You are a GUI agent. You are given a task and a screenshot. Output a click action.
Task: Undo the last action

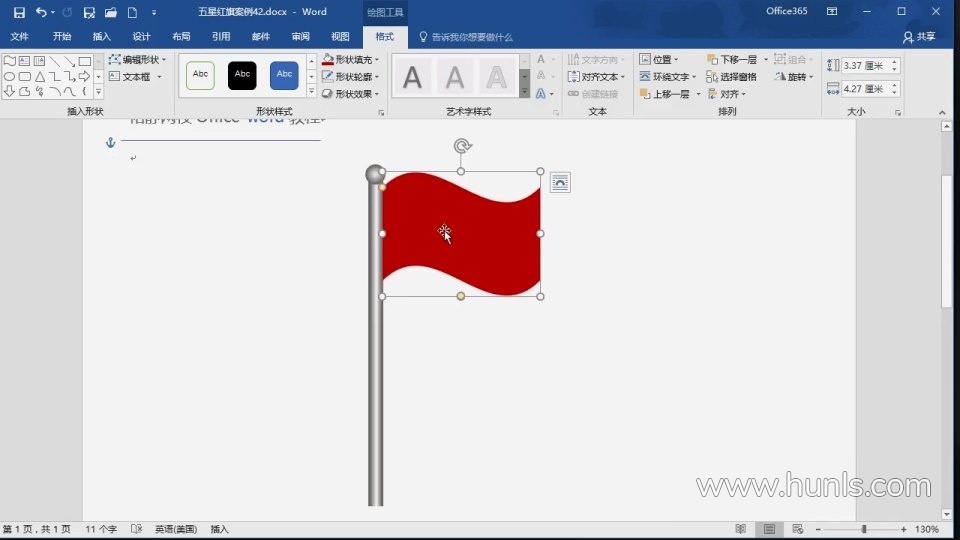click(41, 12)
